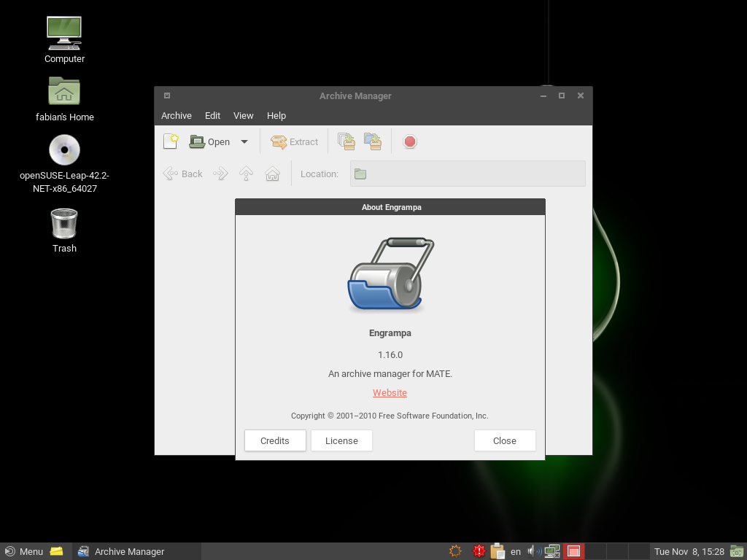Click the Location path field
747x560 pixels.
pos(468,174)
